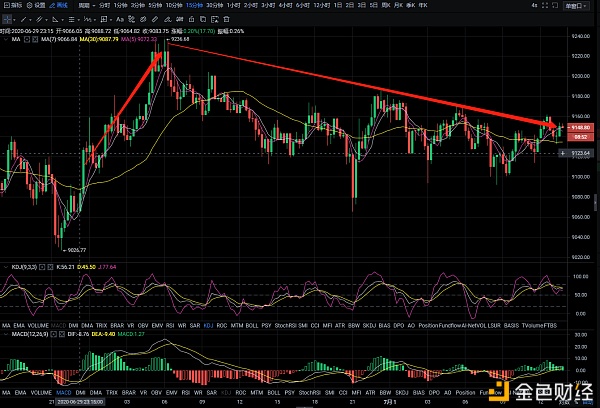Open KDJ(9,3,3) indicator settings icon
The height and width of the screenshot is (408, 600).
point(42,267)
